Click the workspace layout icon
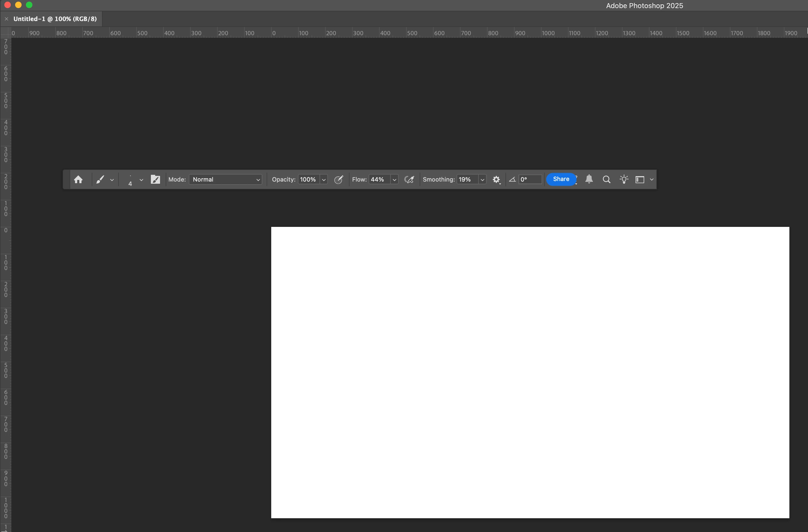Viewport: 808px width, 532px height. (640, 179)
